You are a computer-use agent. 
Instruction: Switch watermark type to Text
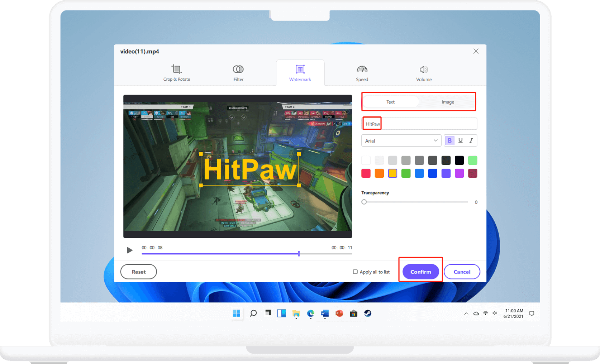390,102
